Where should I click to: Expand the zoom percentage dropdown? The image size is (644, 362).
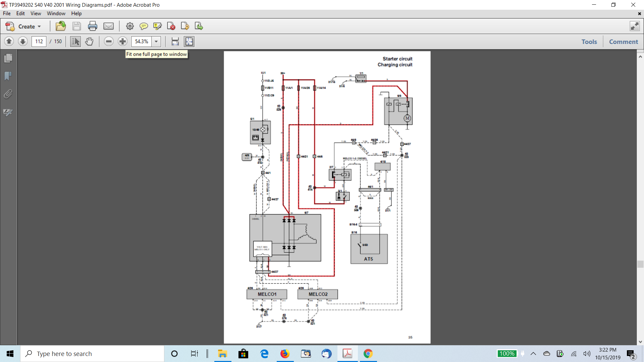pos(156,41)
